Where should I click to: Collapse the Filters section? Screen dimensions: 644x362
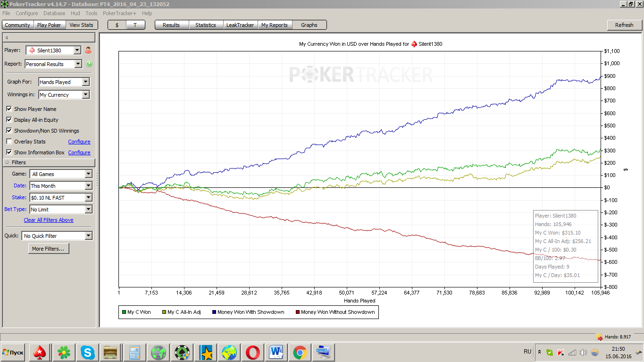tap(7, 162)
